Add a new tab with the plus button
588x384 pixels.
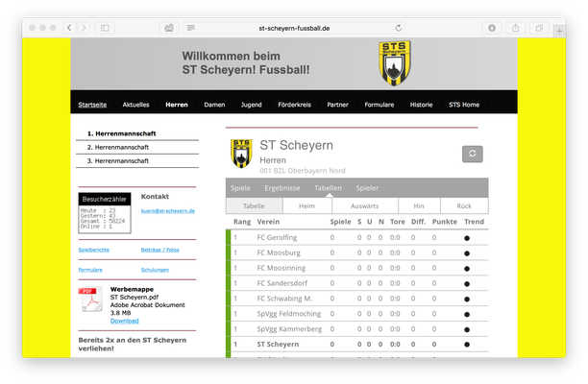click(559, 31)
